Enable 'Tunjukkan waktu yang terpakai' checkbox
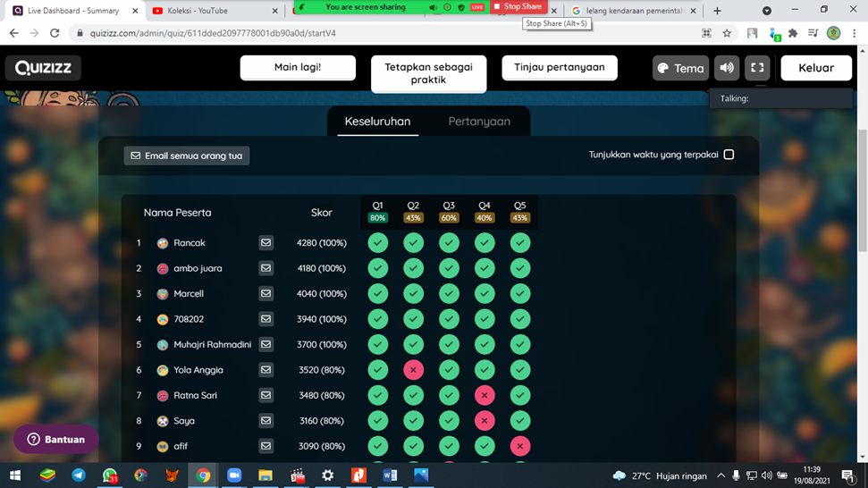868x488 pixels. tap(729, 155)
